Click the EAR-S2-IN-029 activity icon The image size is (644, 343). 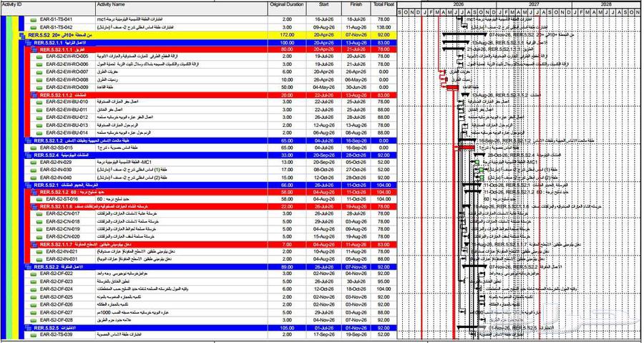coord(33,163)
